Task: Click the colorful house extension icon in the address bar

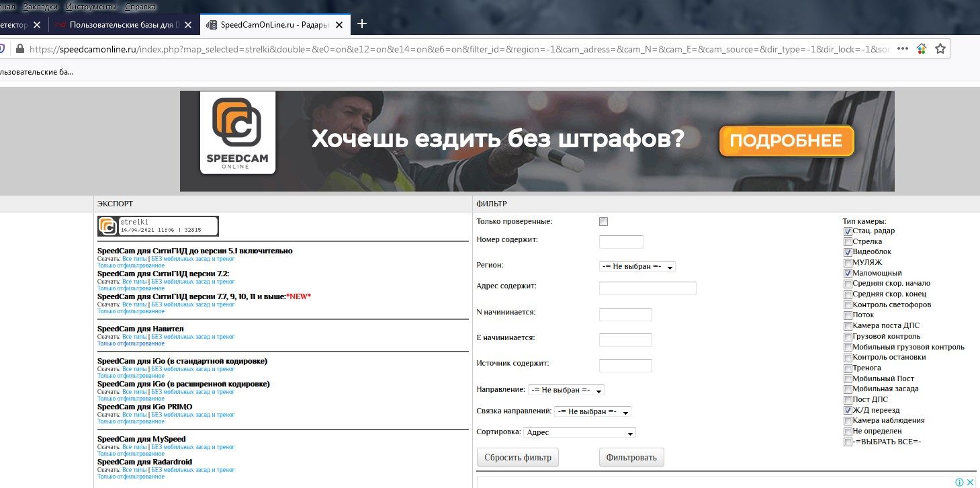Action: [x=922, y=49]
